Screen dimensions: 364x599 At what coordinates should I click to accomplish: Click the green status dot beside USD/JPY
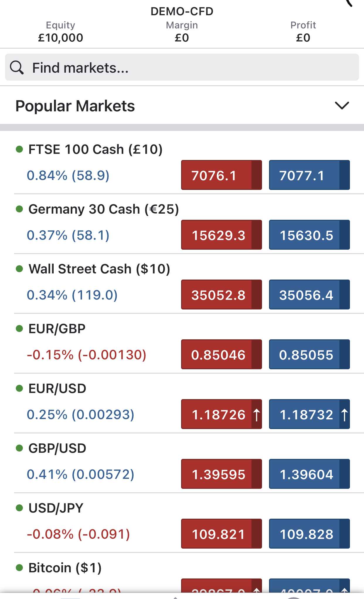point(19,508)
